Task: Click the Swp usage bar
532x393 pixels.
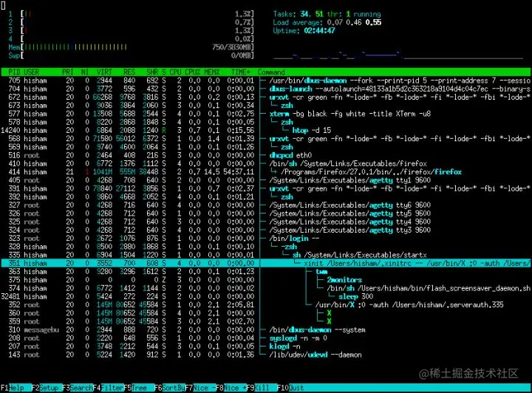Action: [x=132, y=55]
